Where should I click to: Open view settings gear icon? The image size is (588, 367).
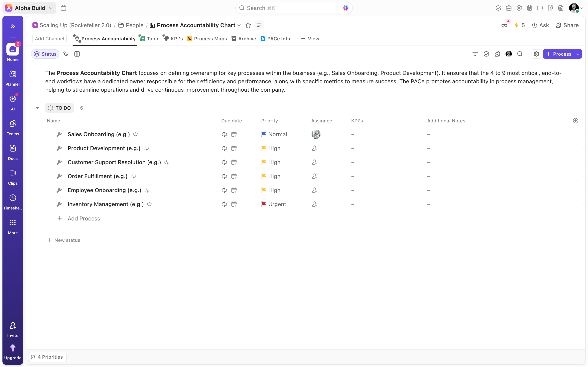tap(536, 54)
